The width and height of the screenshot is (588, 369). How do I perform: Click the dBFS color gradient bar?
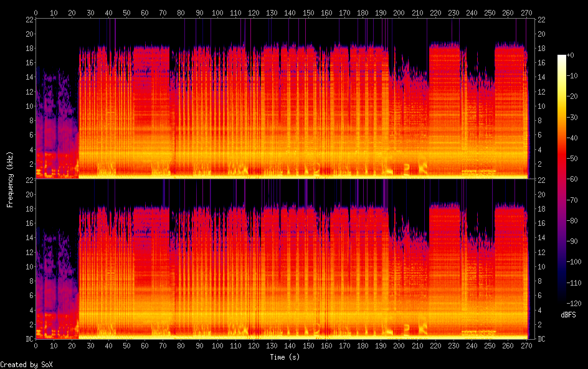(561, 179)
